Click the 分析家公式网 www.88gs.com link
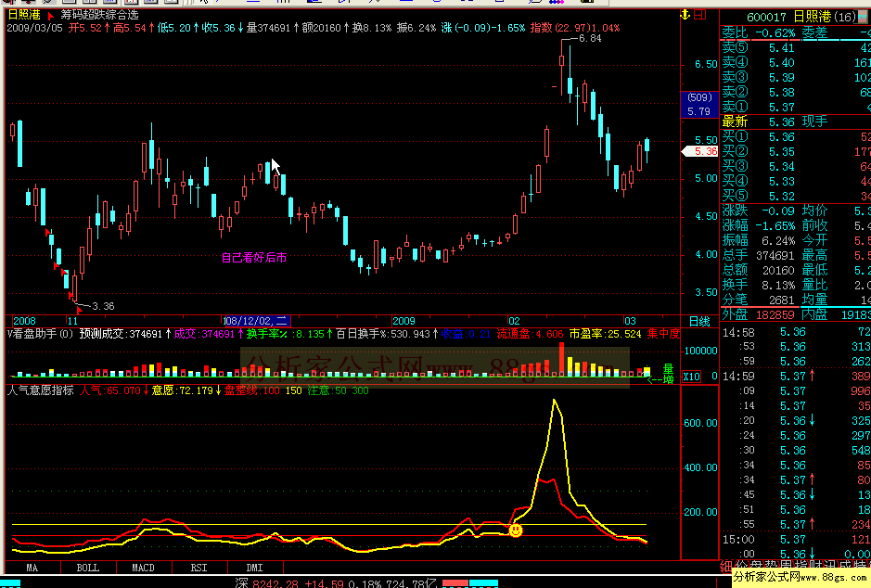Viewport: 871px width, 588px height. [x=801, y=578]
